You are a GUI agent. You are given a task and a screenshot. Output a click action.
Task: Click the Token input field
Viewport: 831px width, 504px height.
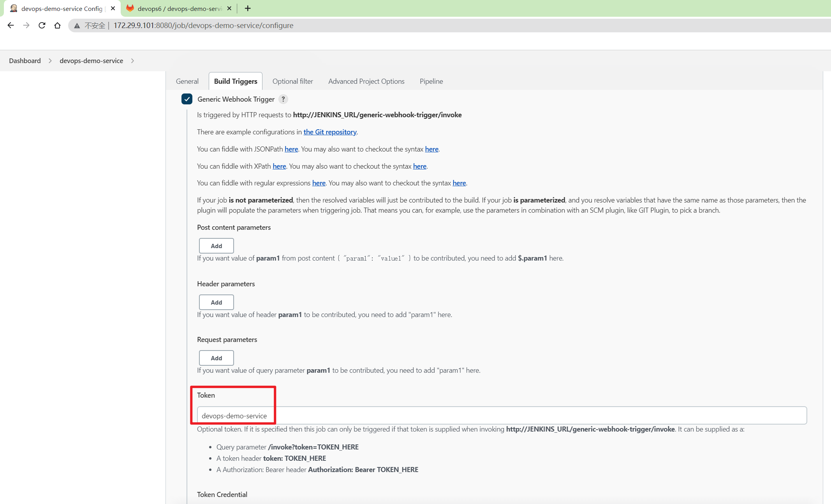tap(502, 416)
